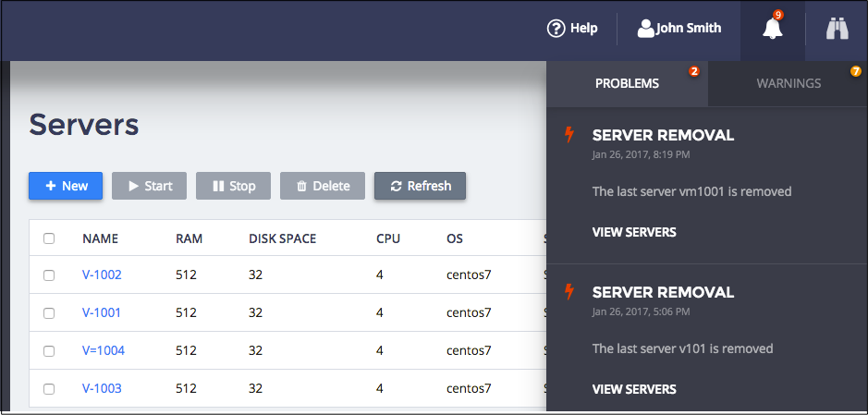
Task: Click the Help question mark icon
Action: click(x=556, y=29)
